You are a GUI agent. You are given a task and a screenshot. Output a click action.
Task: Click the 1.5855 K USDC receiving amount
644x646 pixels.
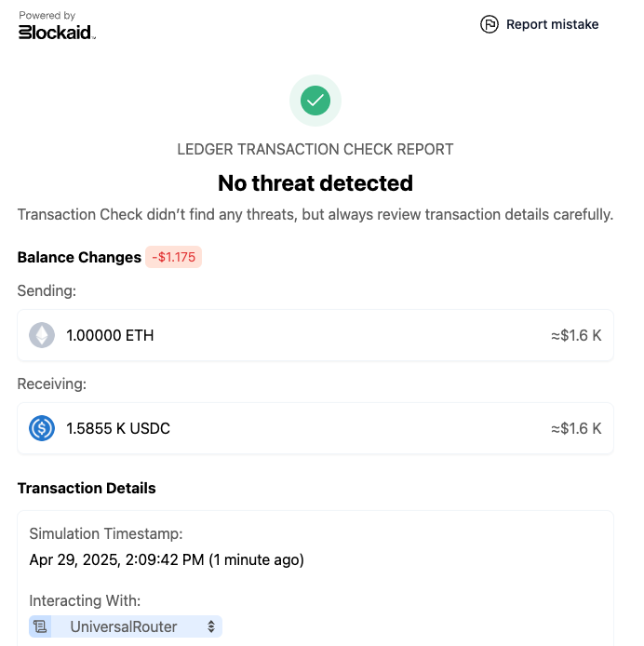click(x=118, y=428)
